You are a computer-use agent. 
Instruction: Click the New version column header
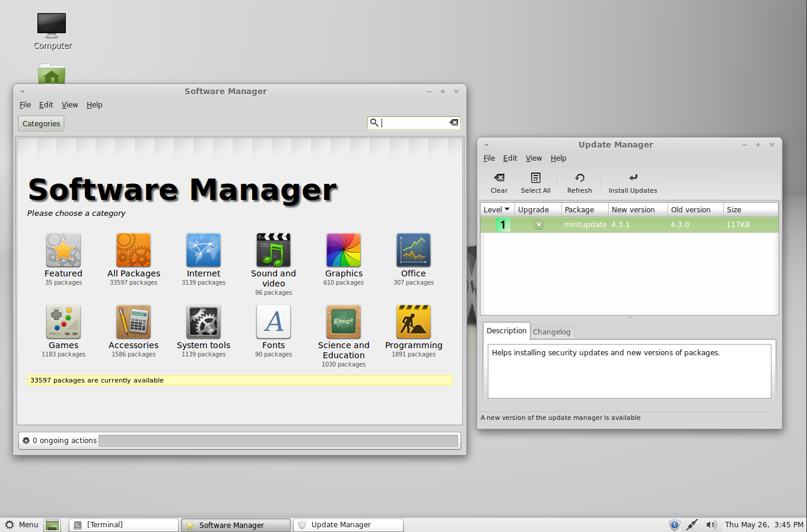(638, 209)
